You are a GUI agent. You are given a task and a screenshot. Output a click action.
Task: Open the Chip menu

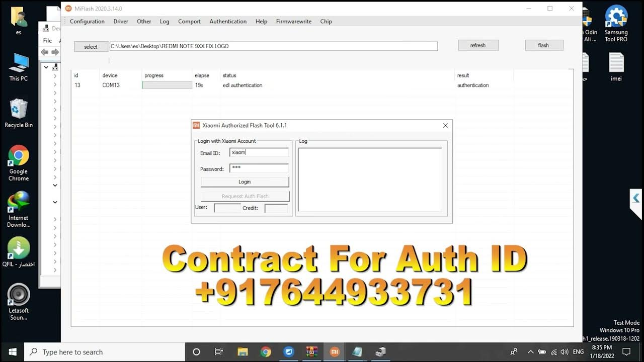(326, 22)
